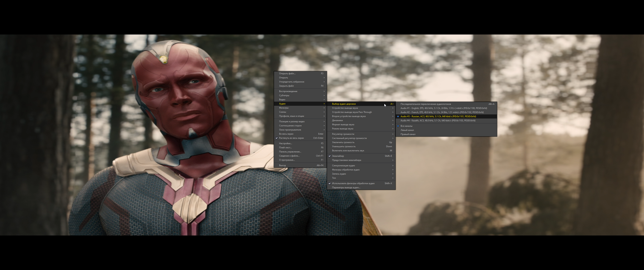Select Audio #3 Russian AC3 track
This screenshot has height=270, width=644.
click(x=446, y=116)
